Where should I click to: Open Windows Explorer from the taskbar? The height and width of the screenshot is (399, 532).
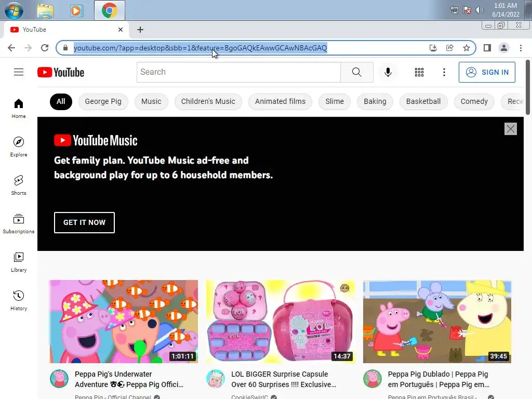tap(45, 11)
